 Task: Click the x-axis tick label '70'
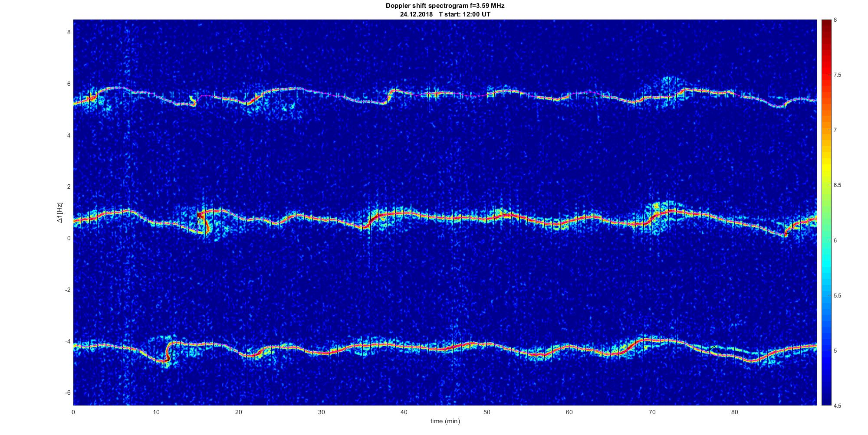coord(652,412)
